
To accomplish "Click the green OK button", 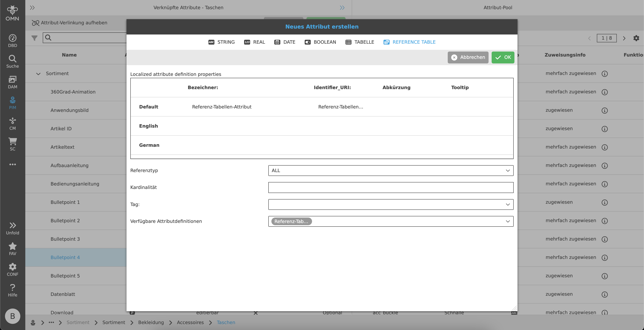I will point(503,57).
